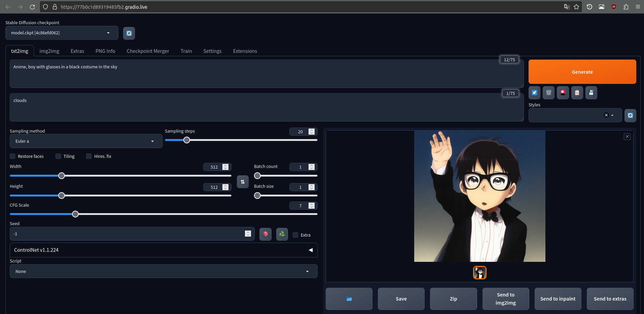Screen dimensions: 644x314
Task: Switch to the img2img tab
Action: [x=49, y=51]
